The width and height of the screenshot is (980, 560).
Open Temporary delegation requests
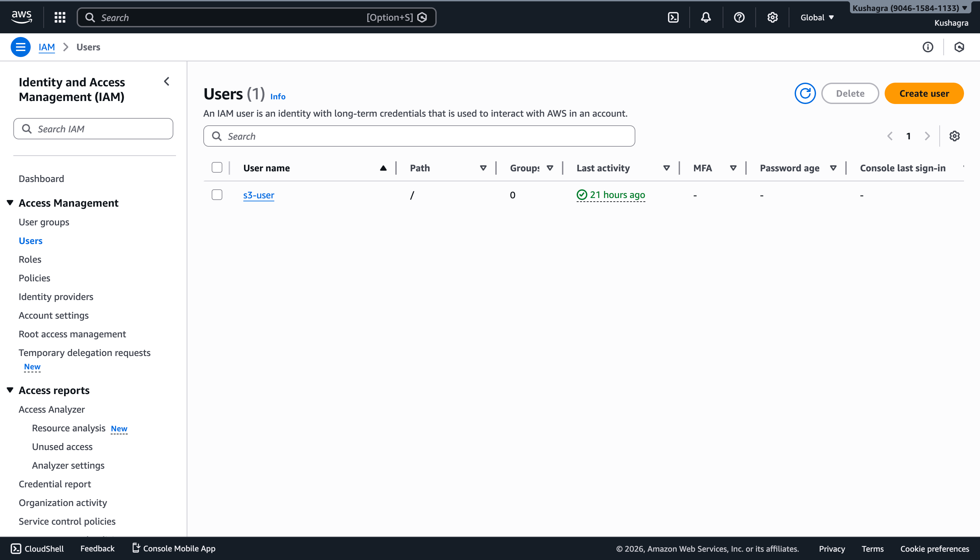click(x=84, y=353)
